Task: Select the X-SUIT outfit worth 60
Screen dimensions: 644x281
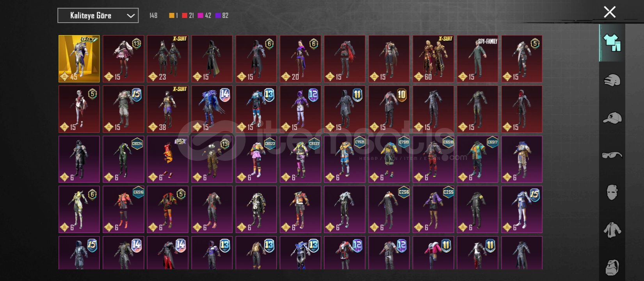Action: pyautogui.click(x=433, y=59)
